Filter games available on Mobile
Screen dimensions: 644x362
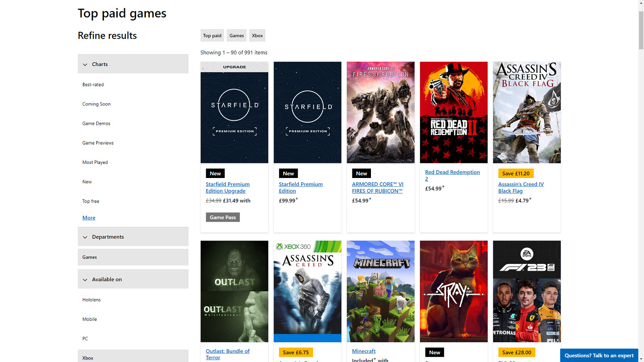tap(89, 319)
